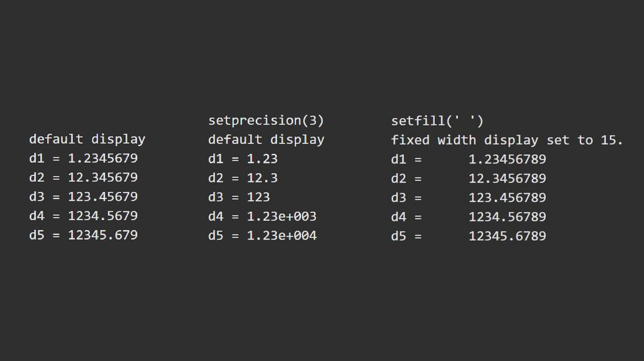Click the setfill(' ') text line

coord(437,120)
